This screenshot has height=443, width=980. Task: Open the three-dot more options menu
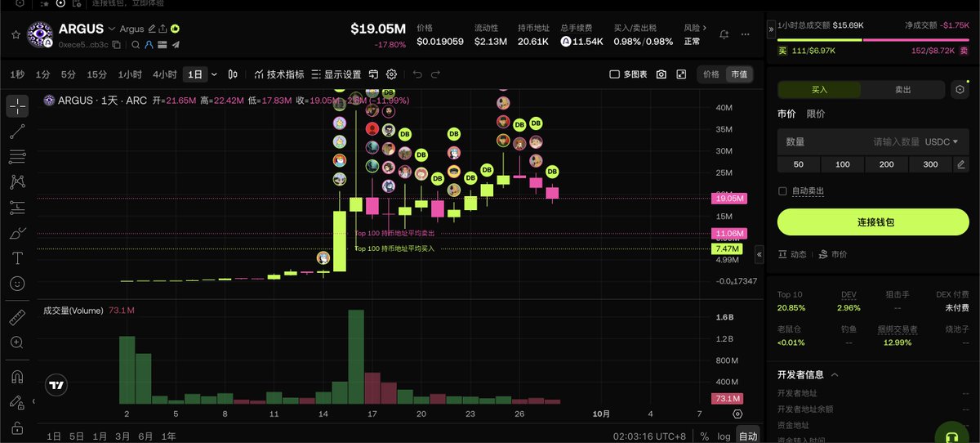(746, 34)
